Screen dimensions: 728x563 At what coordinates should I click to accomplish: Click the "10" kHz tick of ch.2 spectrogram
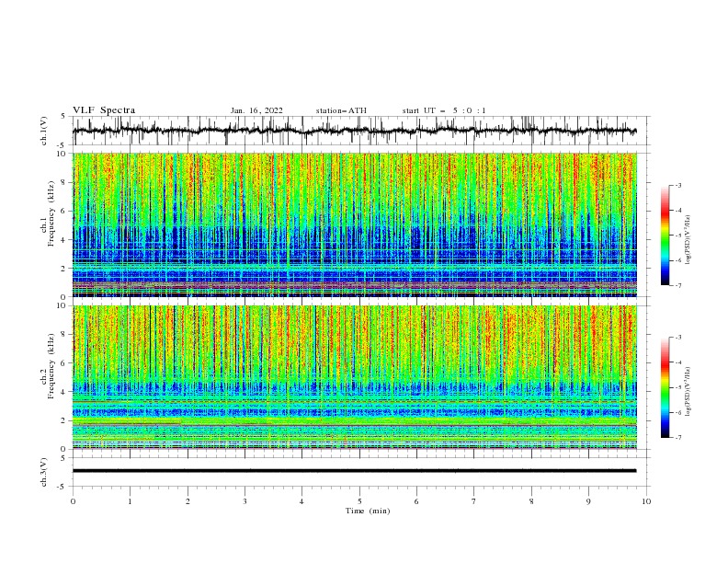63,305
